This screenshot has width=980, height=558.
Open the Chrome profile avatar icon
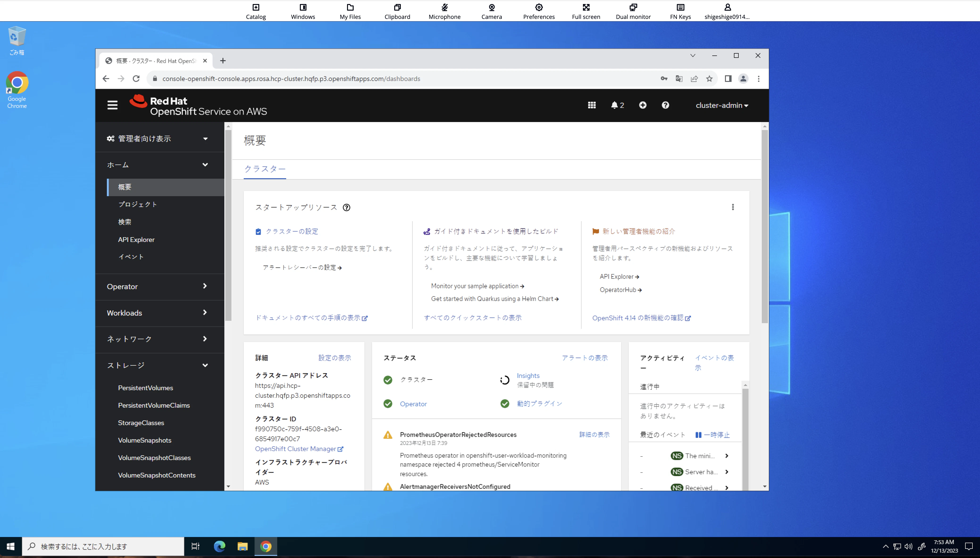click(x=743, y=79)
